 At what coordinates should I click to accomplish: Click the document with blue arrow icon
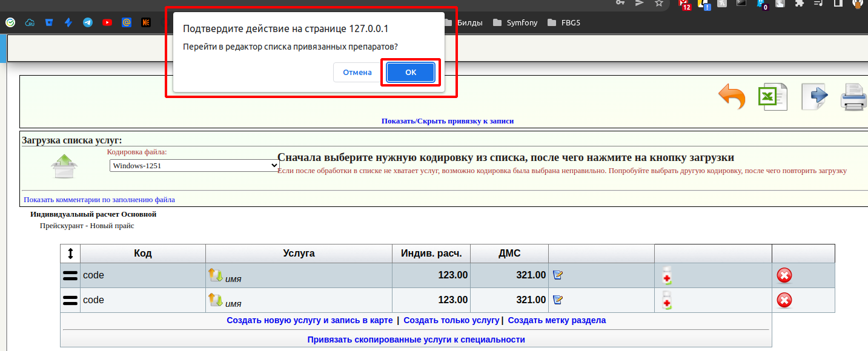pos(814,97)
